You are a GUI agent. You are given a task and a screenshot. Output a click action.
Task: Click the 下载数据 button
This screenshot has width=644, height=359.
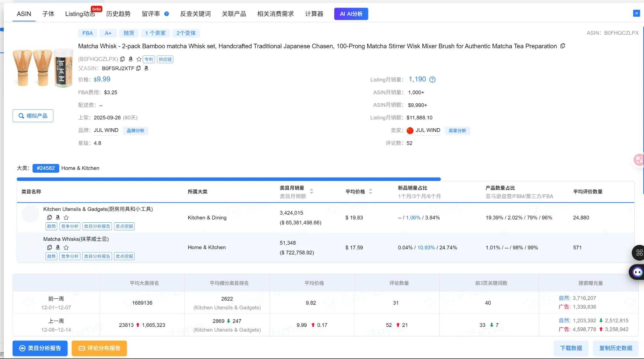pyautogui.click(x=571, y=348)
